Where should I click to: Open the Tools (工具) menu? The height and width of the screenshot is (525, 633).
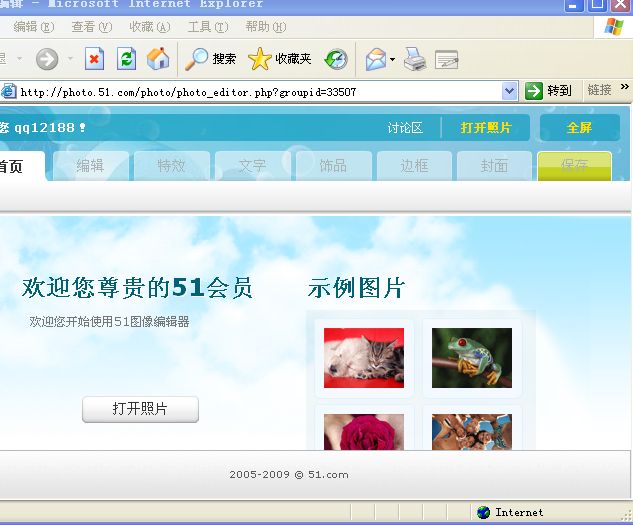pyautogui.click(x=208, y=27)
